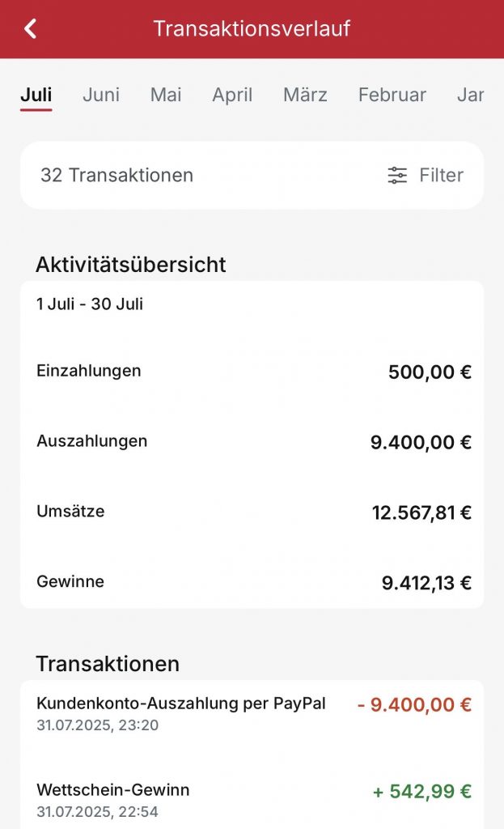Screen dimensions: 504x829
Task: Switch to the Mai tab
Action: coord(166,95)
